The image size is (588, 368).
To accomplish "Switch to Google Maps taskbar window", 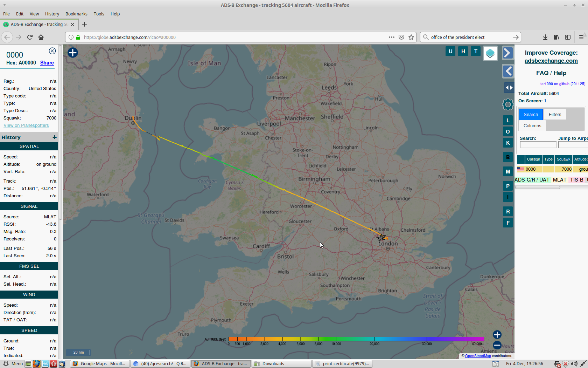I will tap(99, 364).
